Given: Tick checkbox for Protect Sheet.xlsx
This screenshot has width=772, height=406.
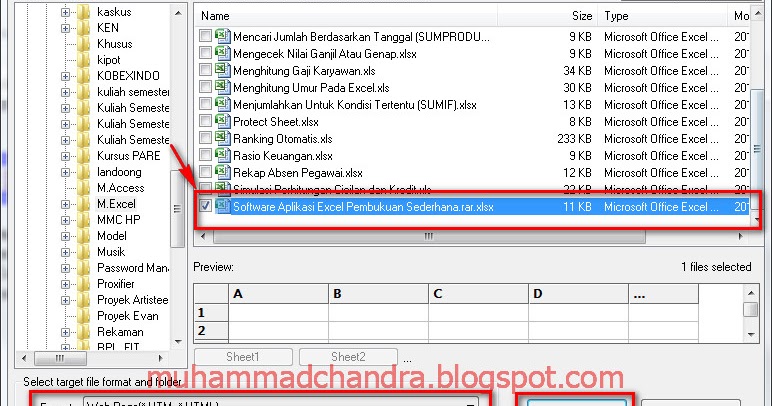Looking at the screenshot, I should click(x=205, y=121).
